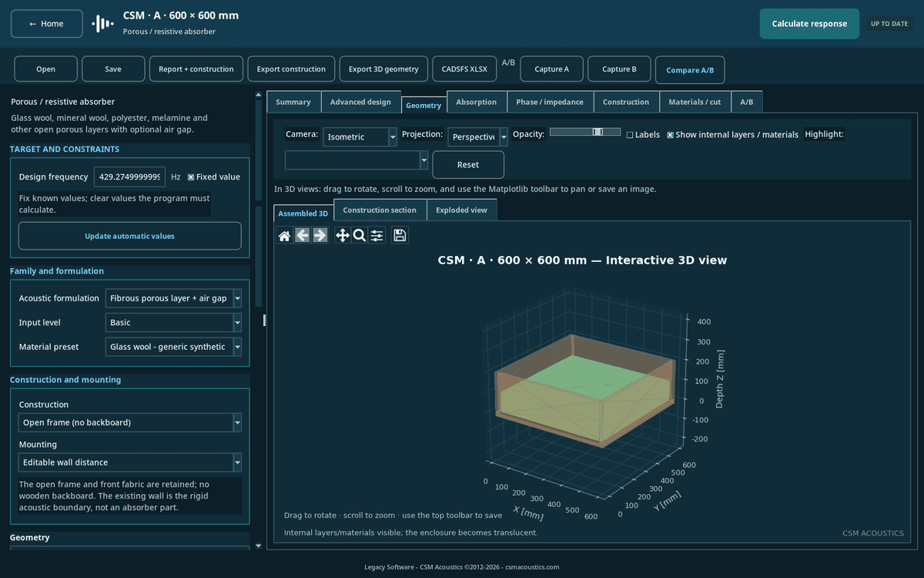The height and width of the screenshot is (578, 924).
Task: Click the Opacity slider
Action: tap(585, 132)
